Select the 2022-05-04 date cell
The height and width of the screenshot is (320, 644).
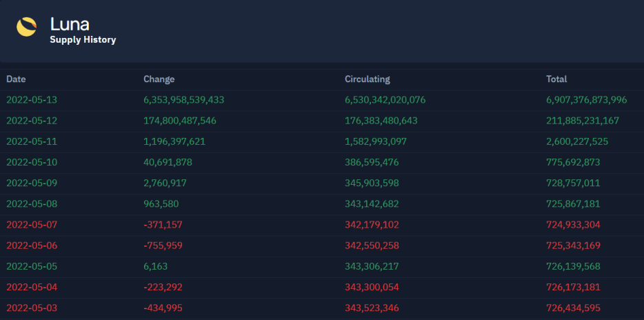click(x=32, y=287)
